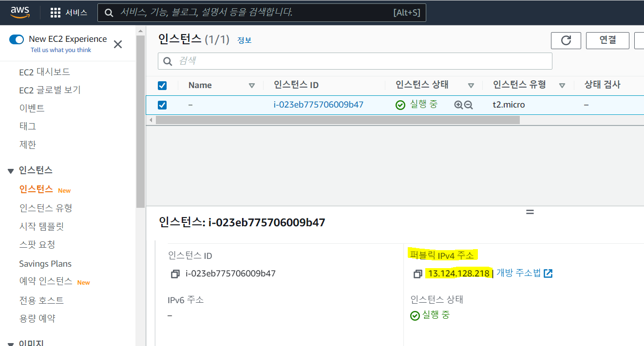
Task: Click the search icon in instance filter
Action: click(168, 61)
